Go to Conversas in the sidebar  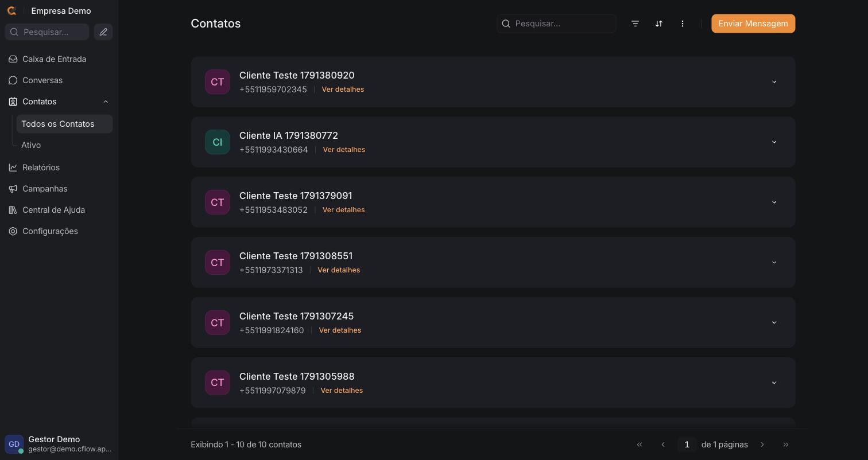click(59, 80)
